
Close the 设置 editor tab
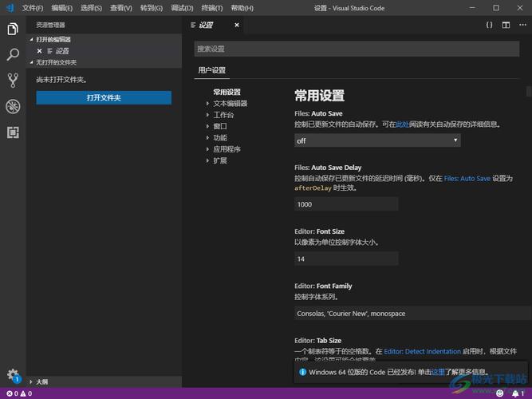[x=237, y=25]
